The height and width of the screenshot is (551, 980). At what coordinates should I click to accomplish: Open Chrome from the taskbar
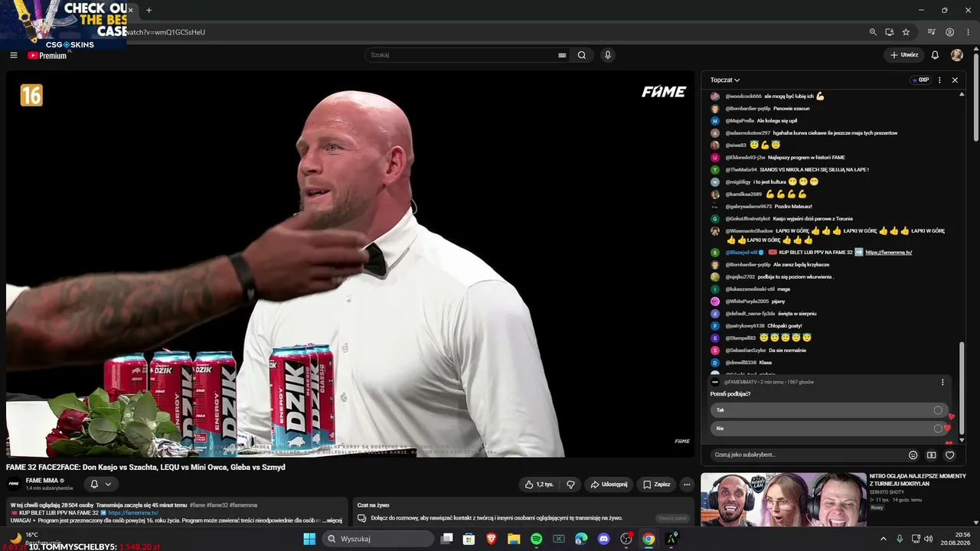pyautogui.click(x=648, y=539)
